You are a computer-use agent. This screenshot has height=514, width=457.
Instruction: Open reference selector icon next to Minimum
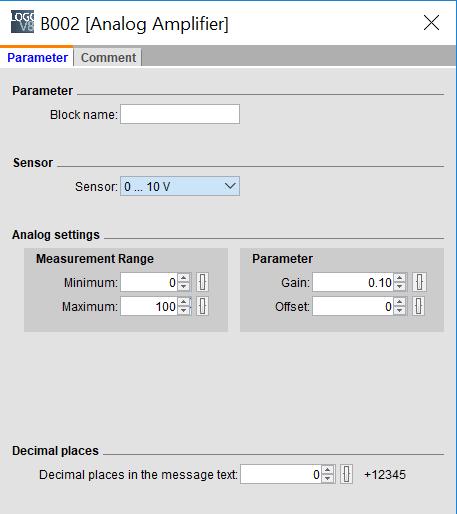point(202,282)
